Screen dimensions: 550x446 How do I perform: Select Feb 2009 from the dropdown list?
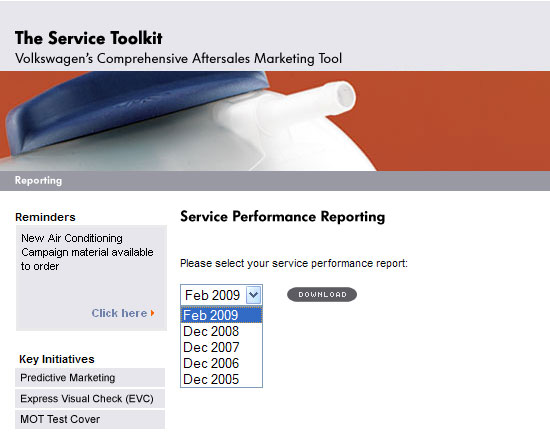[x=221, y=315]
